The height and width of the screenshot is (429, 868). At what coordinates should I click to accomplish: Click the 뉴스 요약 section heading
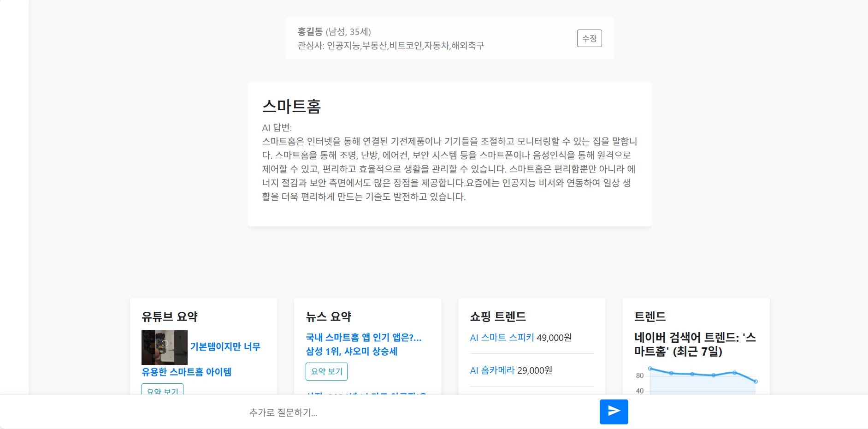(328, 316)
